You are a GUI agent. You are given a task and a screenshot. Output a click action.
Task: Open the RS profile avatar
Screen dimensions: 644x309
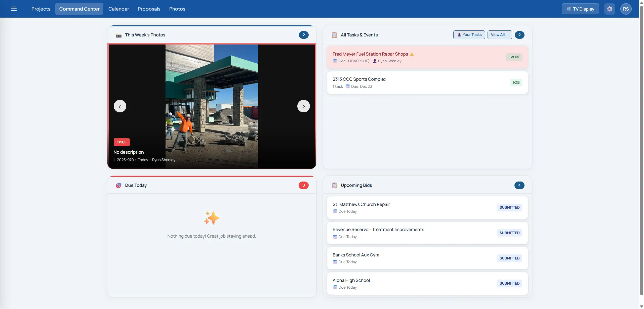[626, 9]
